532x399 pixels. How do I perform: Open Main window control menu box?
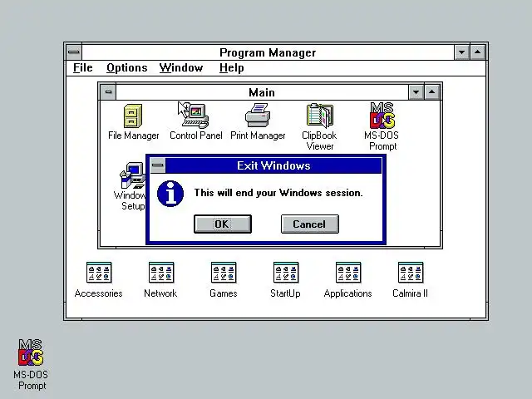pyautogui.click(x=108, y=92)
